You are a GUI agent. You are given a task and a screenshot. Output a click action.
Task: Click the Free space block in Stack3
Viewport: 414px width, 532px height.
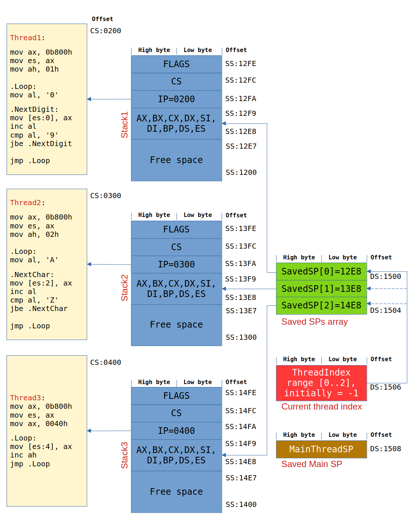click(x=177, y=492)
